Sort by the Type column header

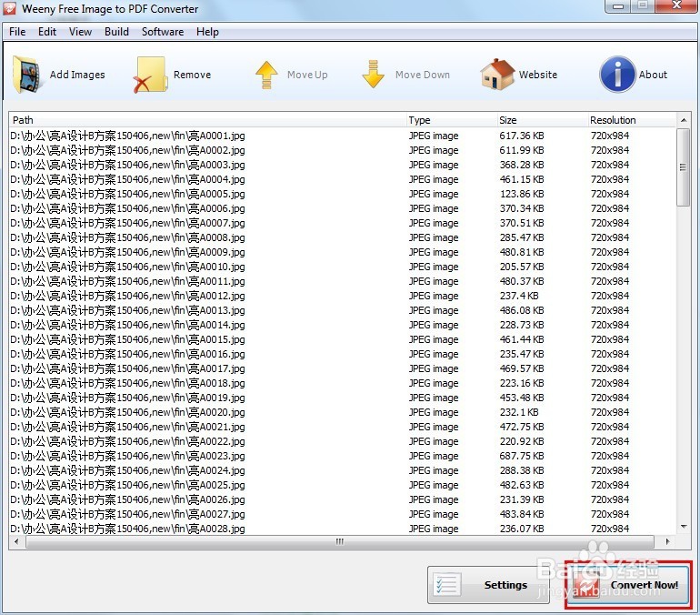click(451, 120)
